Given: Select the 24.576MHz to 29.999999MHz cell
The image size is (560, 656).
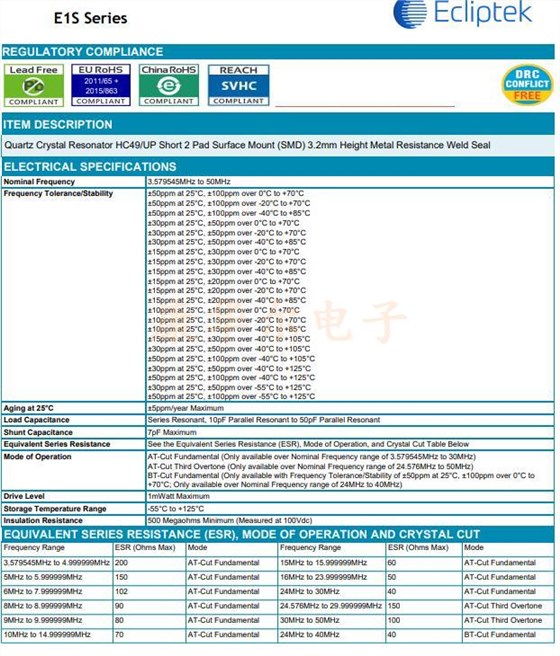Looking at the screenshot, I should pyautogui.click(x=331, y=606).
